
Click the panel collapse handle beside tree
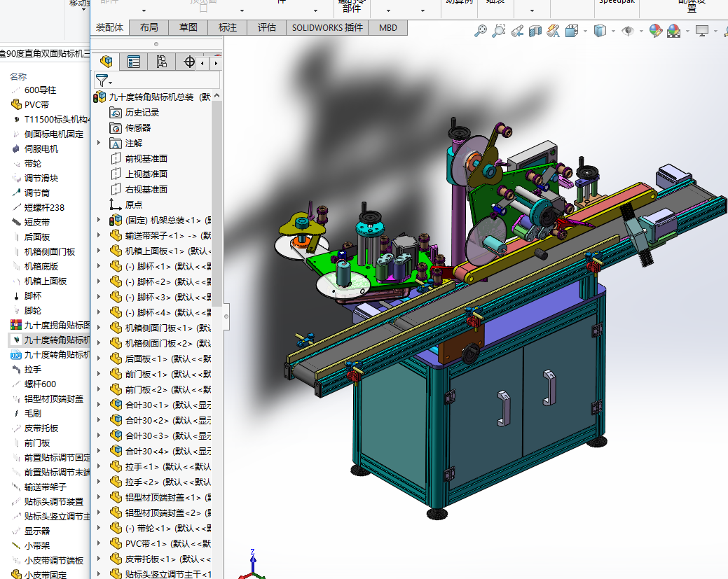click(x=226, y=316)
